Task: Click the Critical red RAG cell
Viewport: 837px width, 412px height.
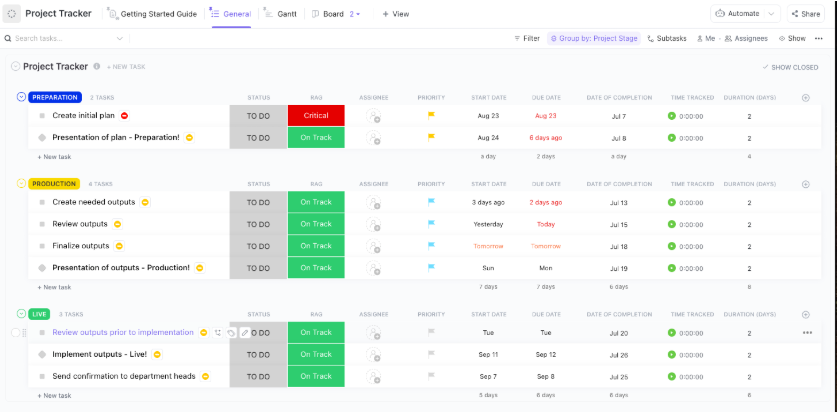Action: [x=316, y=116]
